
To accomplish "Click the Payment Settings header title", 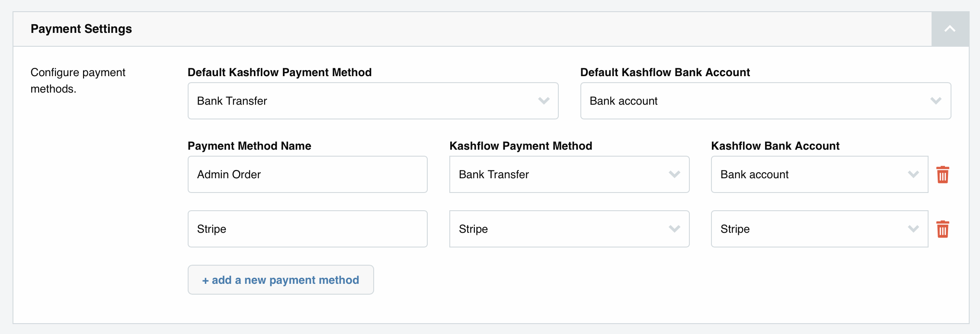I will 81,29.
